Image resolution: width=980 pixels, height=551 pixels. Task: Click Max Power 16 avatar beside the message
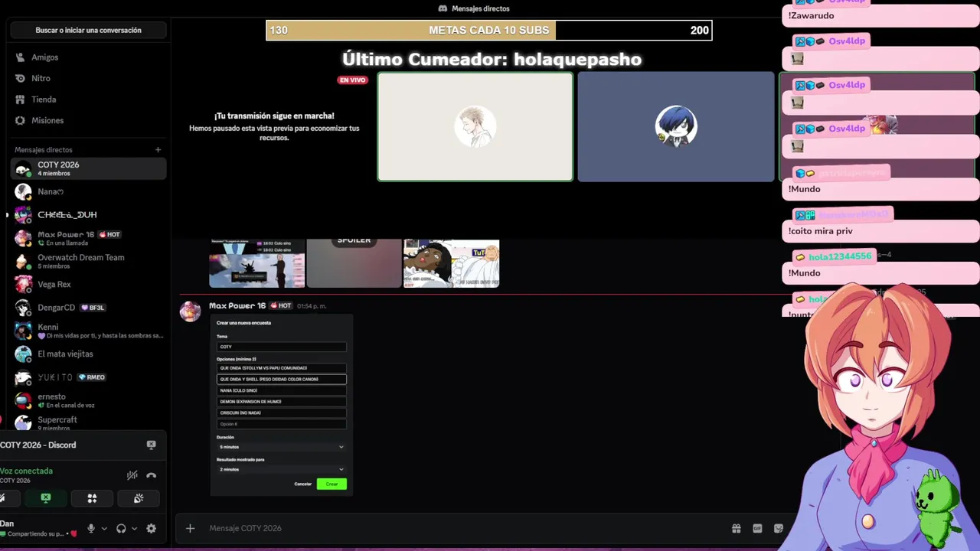coord(190,311)
